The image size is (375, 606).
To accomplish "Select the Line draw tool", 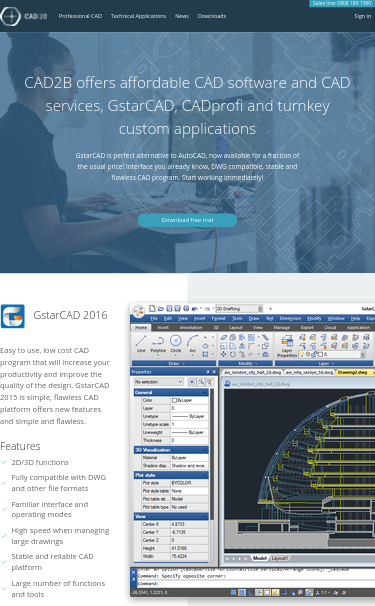I will click(x=141, y=344).
